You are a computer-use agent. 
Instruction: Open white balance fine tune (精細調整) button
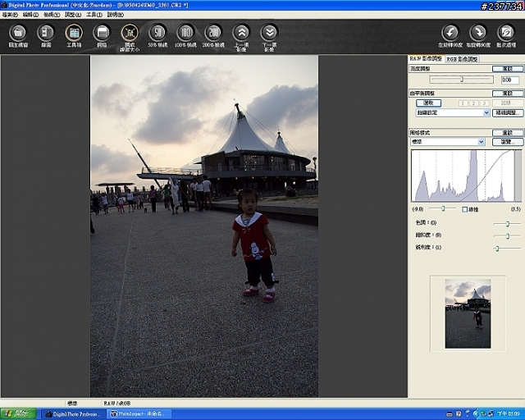point(508,113)
